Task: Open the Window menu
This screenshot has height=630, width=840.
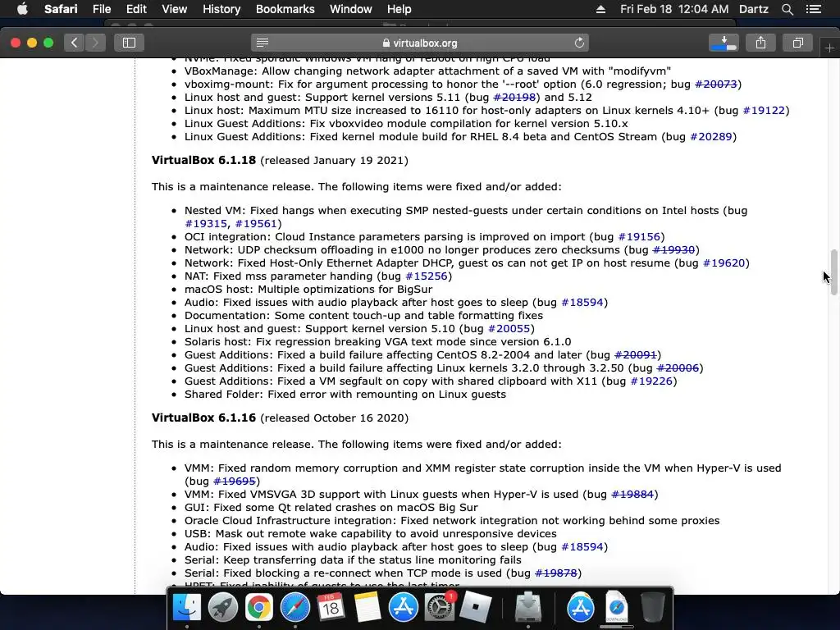Action: point(351,9)
